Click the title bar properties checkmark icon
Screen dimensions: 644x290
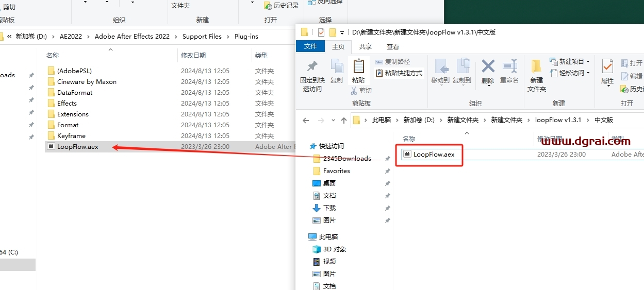point(321,32)
